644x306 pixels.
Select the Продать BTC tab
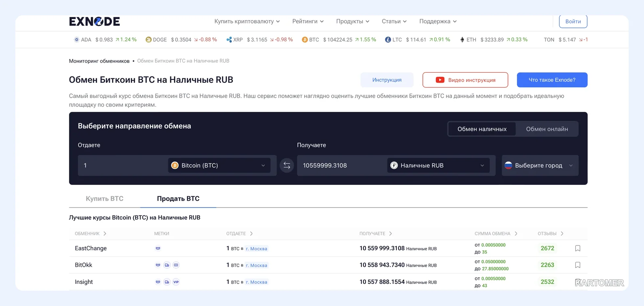pyautogui.click(x=178, y=199)
